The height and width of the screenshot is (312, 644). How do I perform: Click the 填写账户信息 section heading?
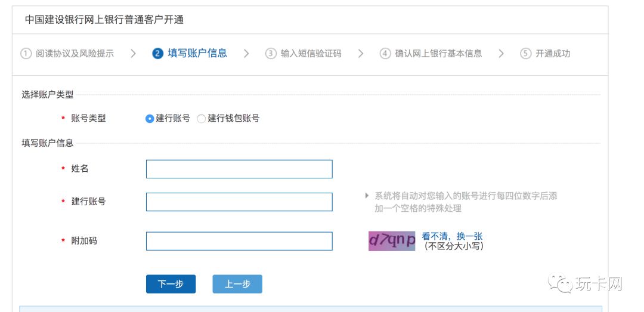[x=48, y=143]
